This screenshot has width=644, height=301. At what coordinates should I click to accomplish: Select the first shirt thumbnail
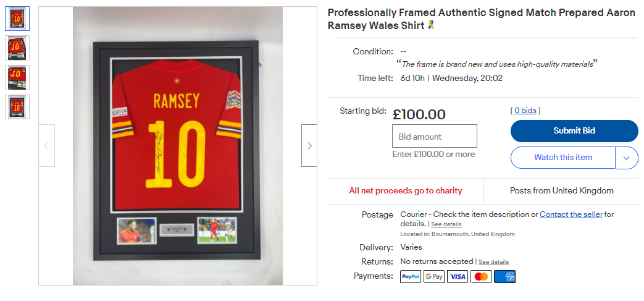coord(17,19)
